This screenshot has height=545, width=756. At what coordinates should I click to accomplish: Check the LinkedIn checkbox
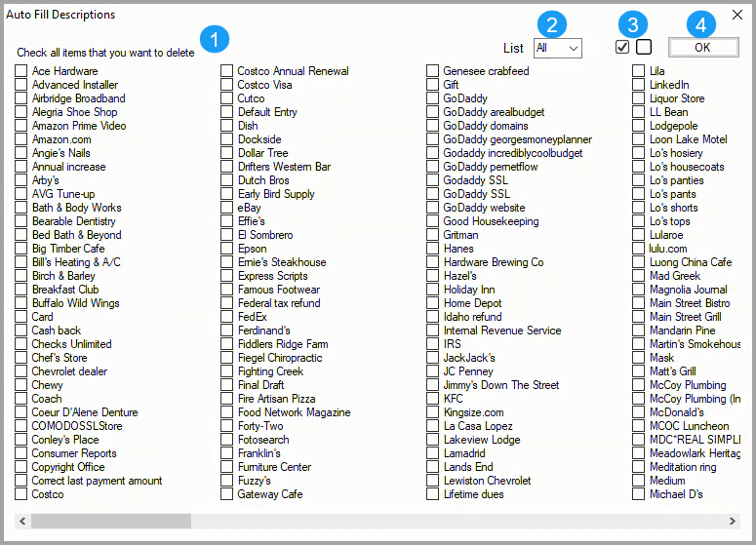(x=638, y=85)
